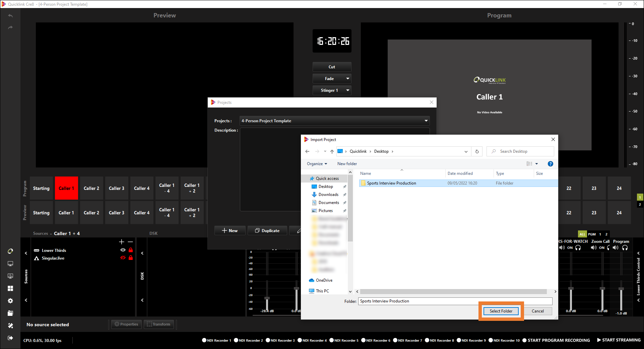Toggle NDI Recorder 8
The image size is (644, 349).
tap(439, 340)
